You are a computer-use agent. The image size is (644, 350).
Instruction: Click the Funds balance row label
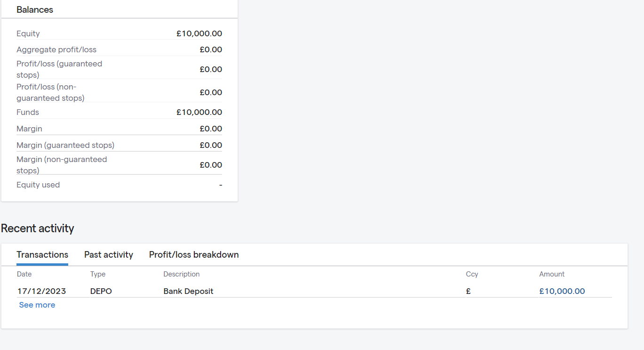point(28,113)
